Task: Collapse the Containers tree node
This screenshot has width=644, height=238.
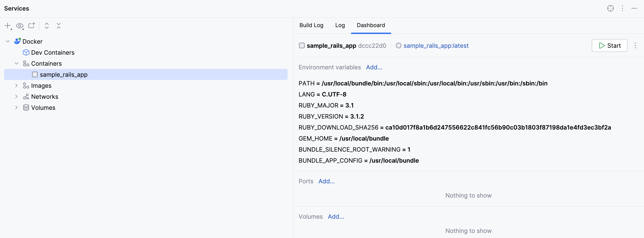Action: tap(17, 63)
